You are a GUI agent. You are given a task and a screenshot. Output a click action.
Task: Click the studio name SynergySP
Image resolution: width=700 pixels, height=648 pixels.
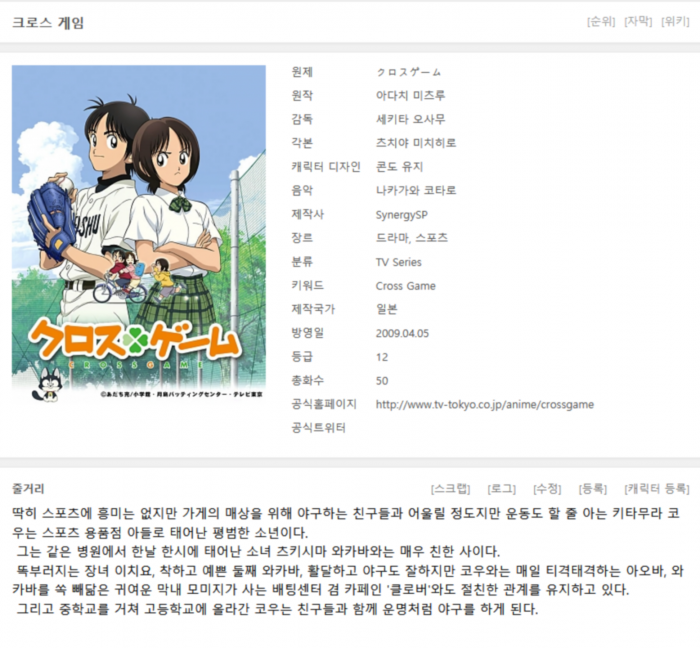[x=401, y=215]
